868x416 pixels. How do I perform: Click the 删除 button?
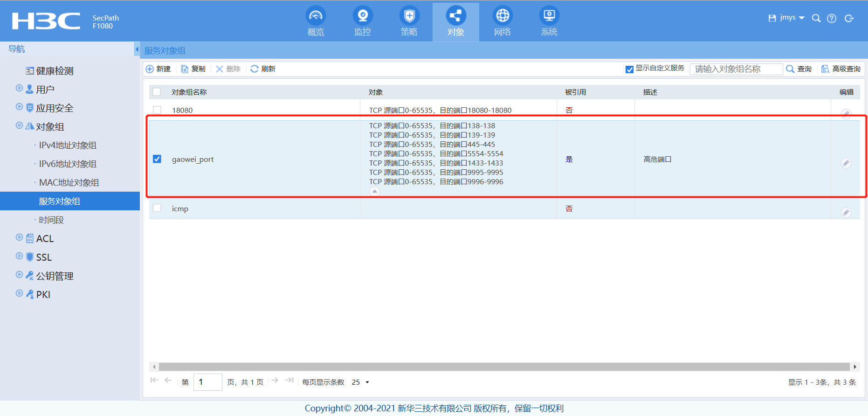pos(228,69)
